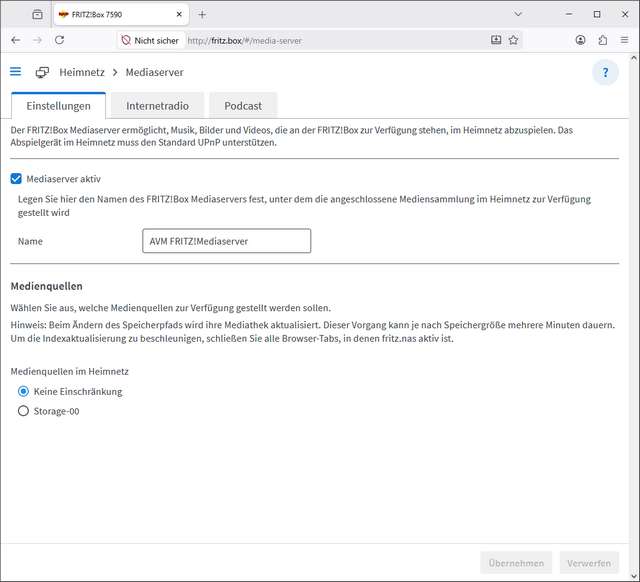640x582 pixels.
Task: Click the browser forward arrow
Action: (x=38, y=40)
